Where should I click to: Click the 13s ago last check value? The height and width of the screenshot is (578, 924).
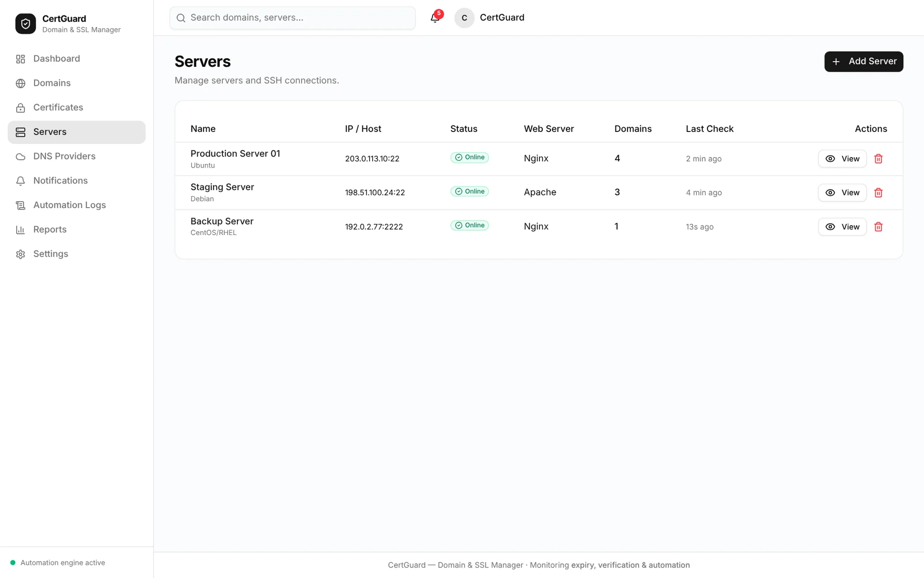(700, 227)
